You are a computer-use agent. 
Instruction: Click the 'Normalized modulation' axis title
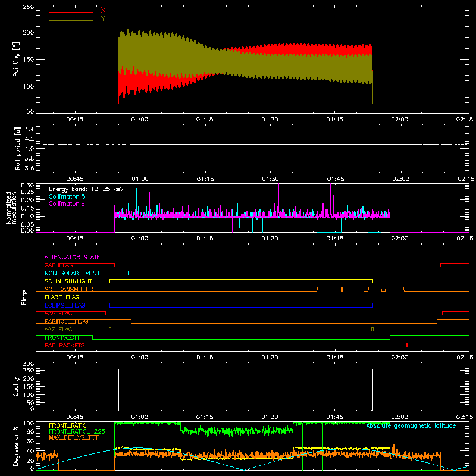(x=11, y=208)
